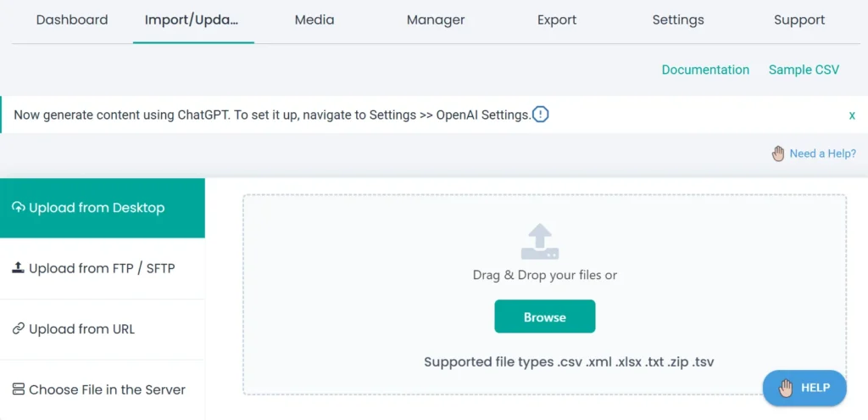
Task: Go to the Manager tab
Action: (x=436, y=20)
